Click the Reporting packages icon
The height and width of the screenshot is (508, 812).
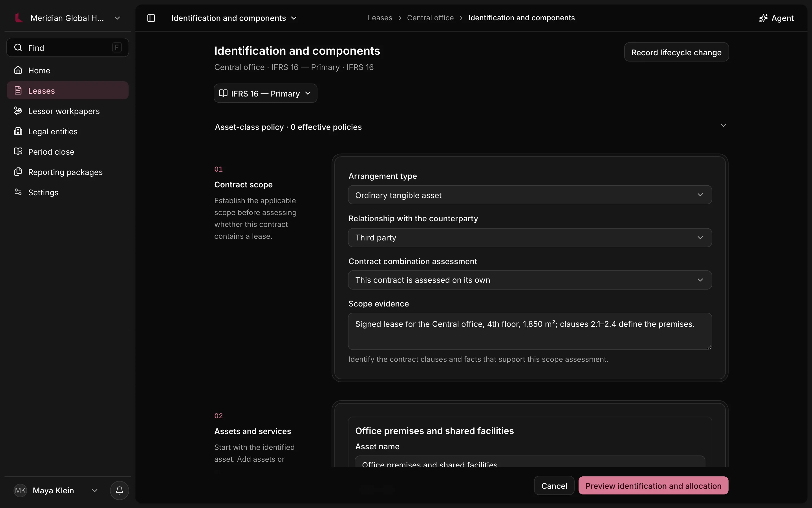click(18, 172)
